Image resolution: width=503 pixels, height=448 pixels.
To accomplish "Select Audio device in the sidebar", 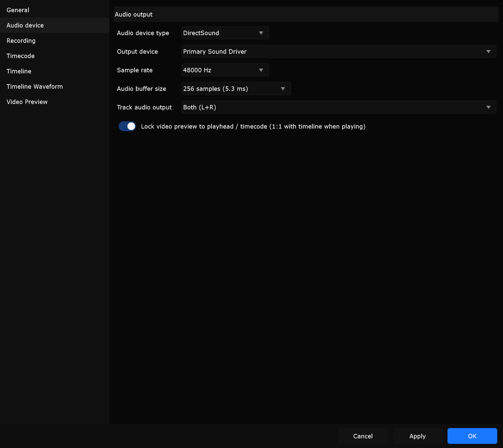I will [55, 25].
